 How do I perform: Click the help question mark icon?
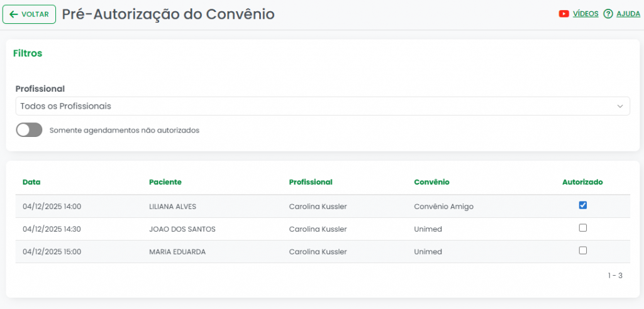click(x=608, y=14)
